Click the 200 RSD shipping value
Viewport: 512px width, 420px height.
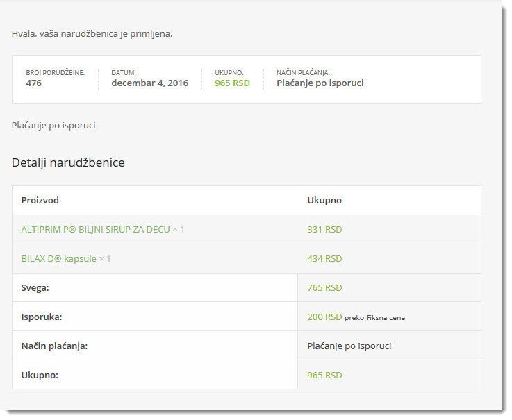point(324,317)
